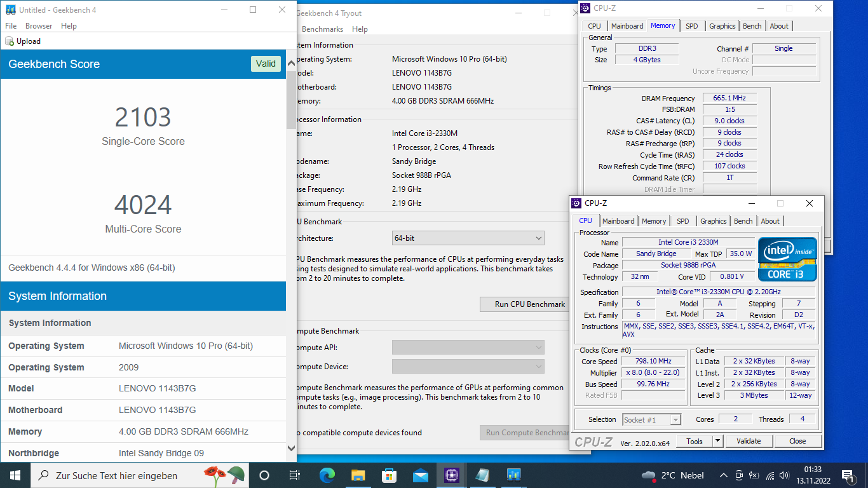This screenshot has width=868, height=488.
Task: Select SPD tab in front CPU-Z window
Action: [682, 221]
